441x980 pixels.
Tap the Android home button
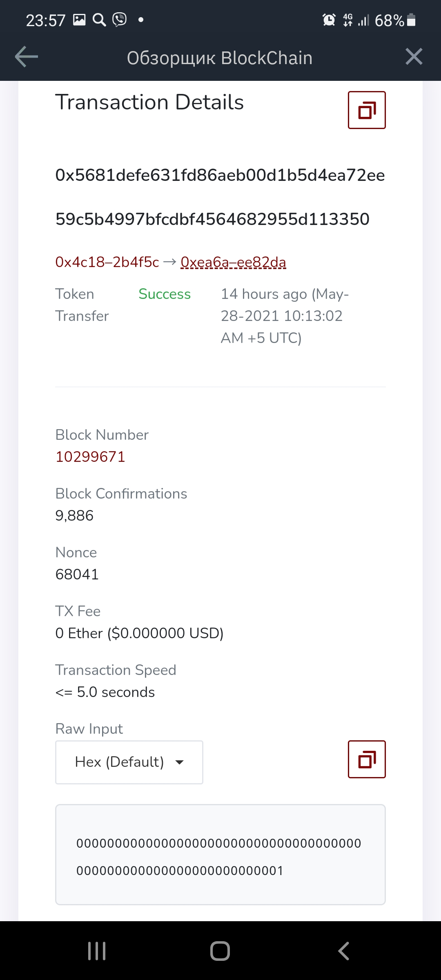(220, 951)
